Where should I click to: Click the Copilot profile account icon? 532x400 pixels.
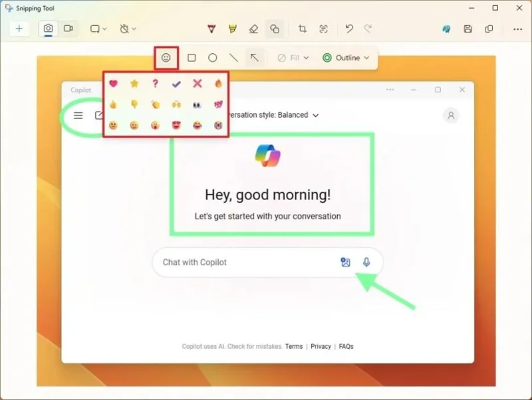(451, 116)
